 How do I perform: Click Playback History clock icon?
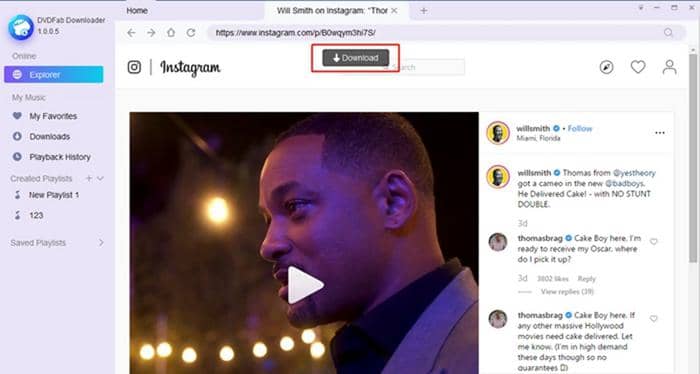coord(17,157)
